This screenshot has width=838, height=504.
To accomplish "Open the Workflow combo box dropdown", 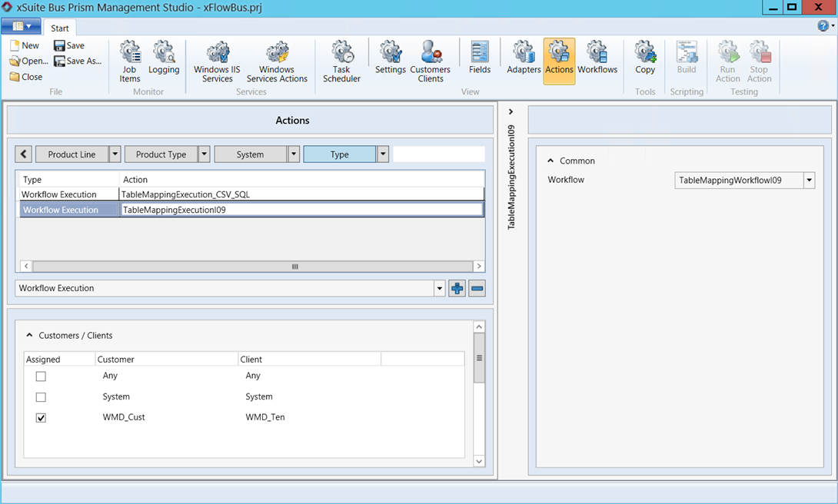I will tap(808, 181).
